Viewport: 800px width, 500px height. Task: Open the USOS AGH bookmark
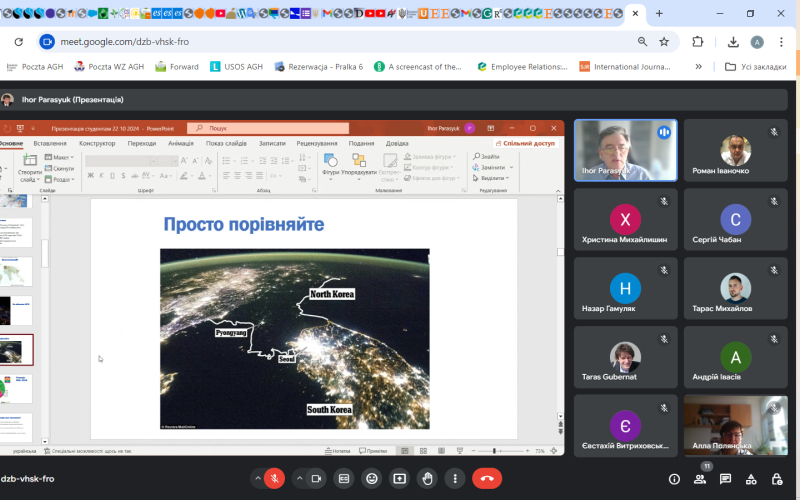237,67
